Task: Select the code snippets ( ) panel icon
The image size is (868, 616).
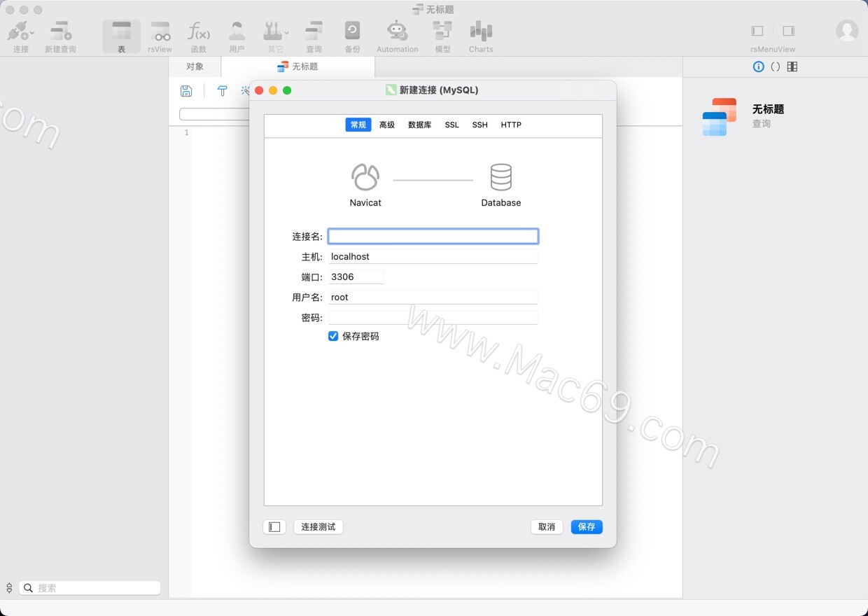Action: [x=775, y=66]
